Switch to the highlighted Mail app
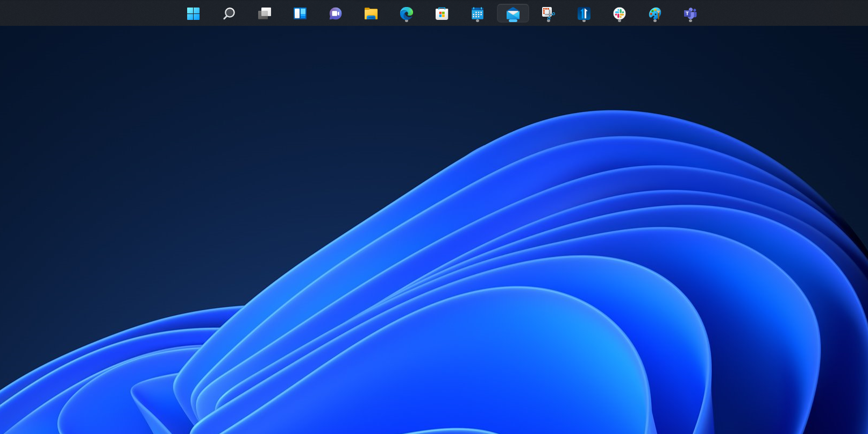 (513, 13)
